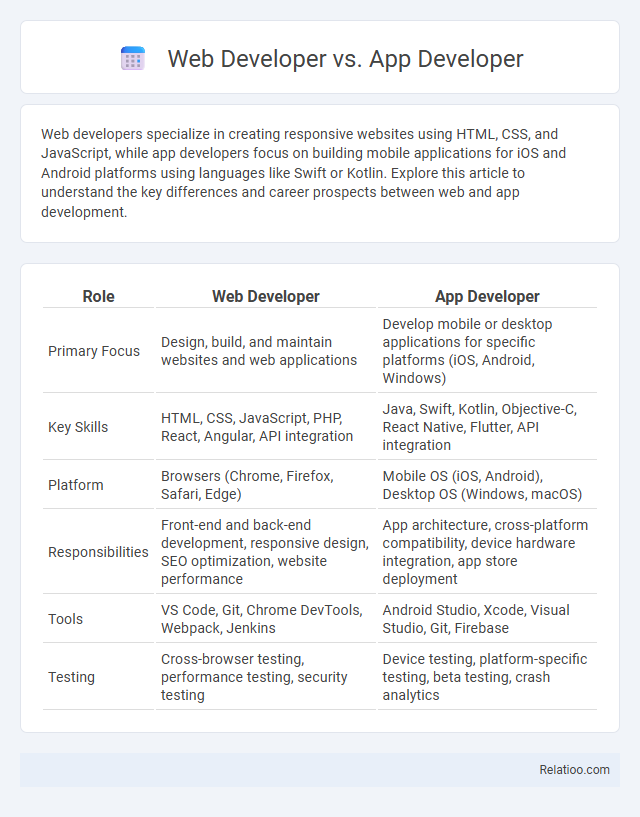Select the 'Web Developer' column header
The width and height of the screenshot is (640, 817).
266,296
